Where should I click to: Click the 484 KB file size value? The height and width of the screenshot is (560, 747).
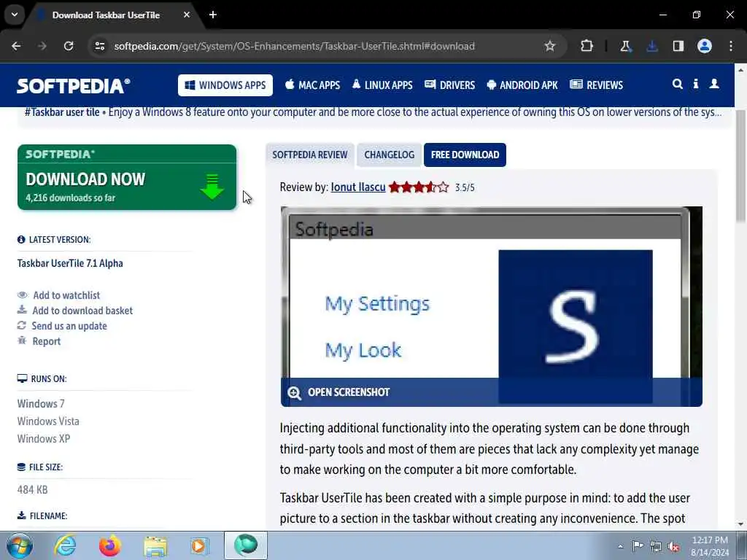click(32, 489)
